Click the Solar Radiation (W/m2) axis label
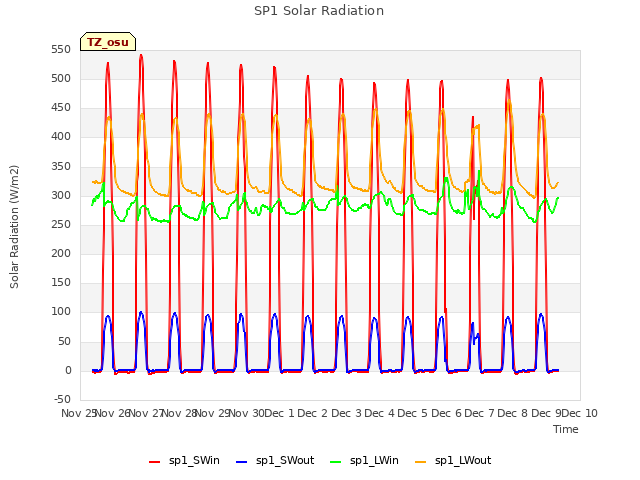 pos(14,227)
